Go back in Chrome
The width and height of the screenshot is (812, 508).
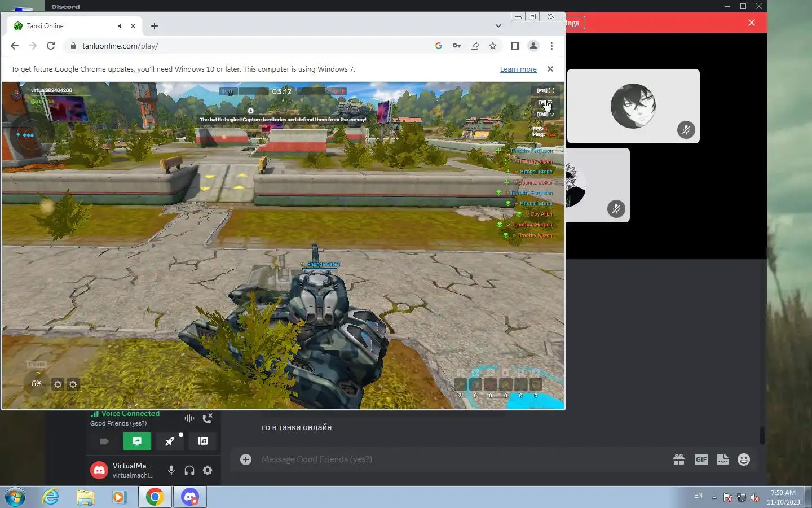click(x=15, y=46)
